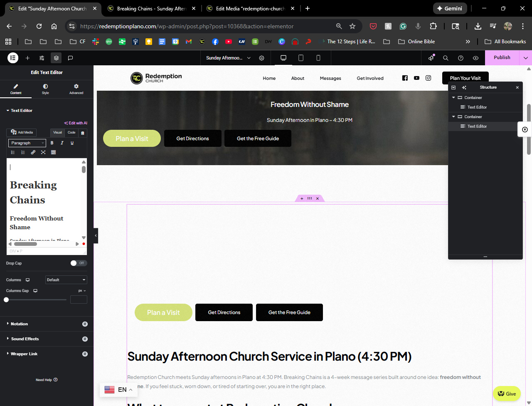Click the Edit with AI link

(x=76, y=123)
